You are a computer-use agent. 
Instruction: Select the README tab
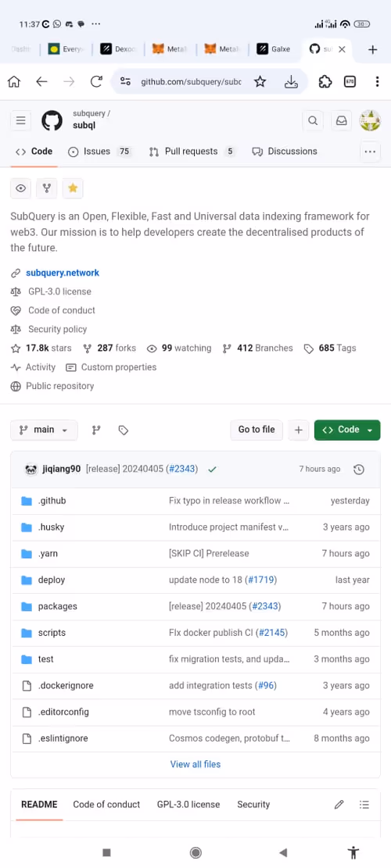click(x=39, y=805)
